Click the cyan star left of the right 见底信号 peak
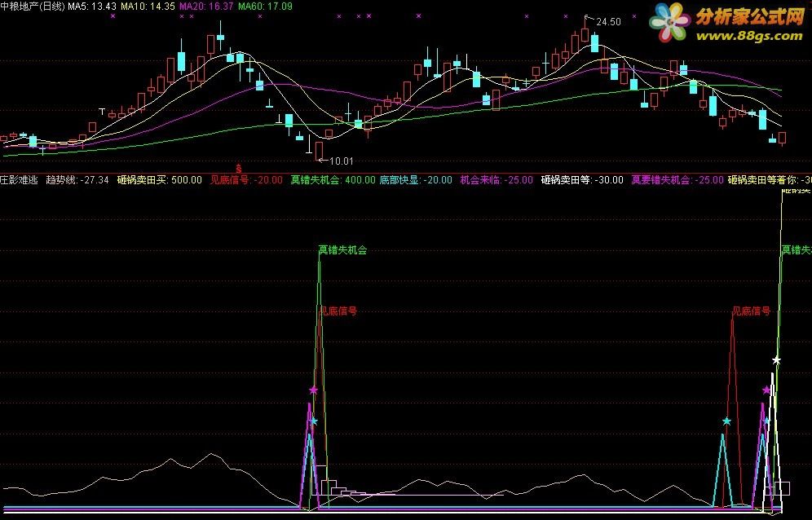Image resolution: width=812 pixels, height=520 pixels. click(x=726, y=421)
